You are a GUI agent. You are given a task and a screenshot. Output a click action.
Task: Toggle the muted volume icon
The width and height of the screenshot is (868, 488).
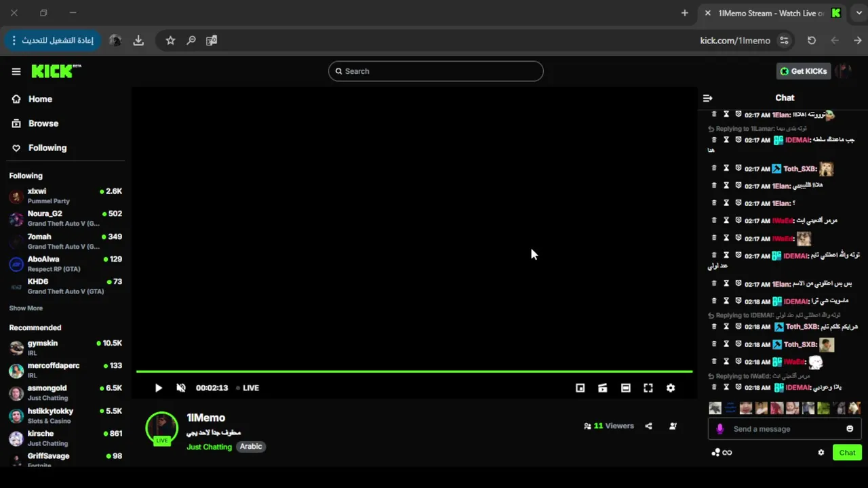pyautogui.click(x=181, y=388)
